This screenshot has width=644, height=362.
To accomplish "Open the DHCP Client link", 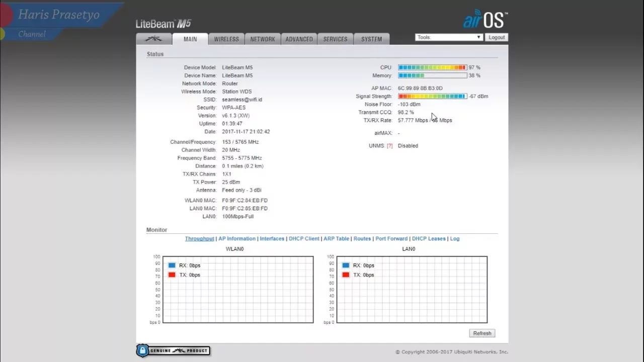I will point(304,238).
